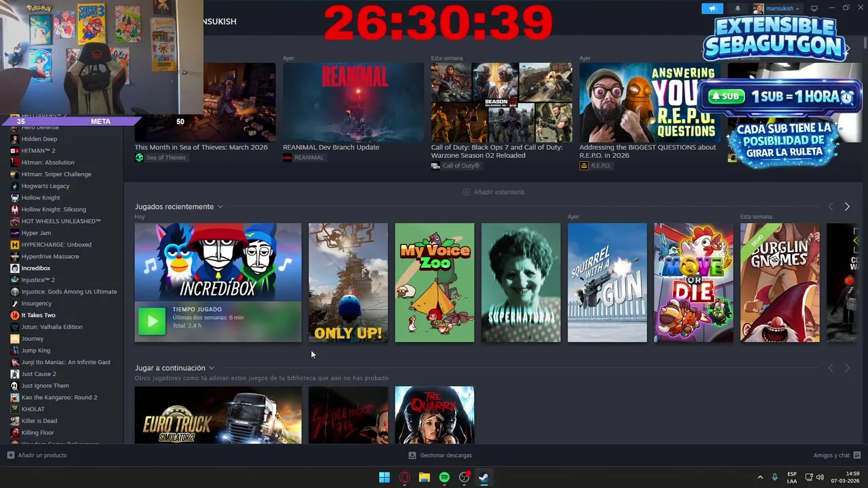
Task: Click the It Takes Two icon
Action: click(x=15, y=315)
